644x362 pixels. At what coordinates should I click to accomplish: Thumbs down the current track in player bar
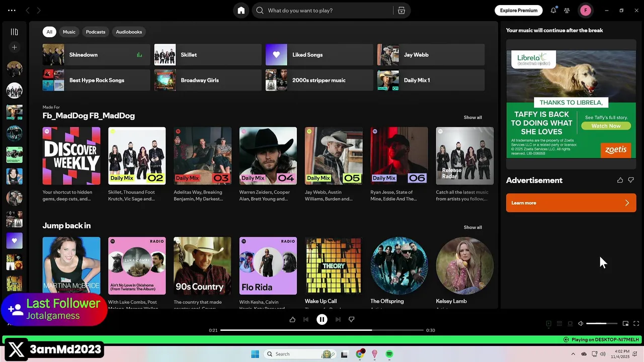click(352, 319)
